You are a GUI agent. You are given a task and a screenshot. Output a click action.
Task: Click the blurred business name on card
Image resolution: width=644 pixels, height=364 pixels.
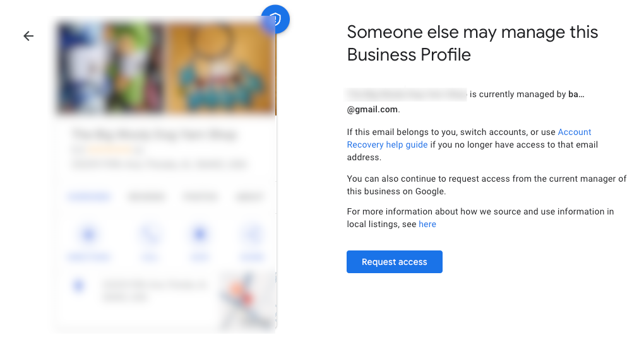155,134
